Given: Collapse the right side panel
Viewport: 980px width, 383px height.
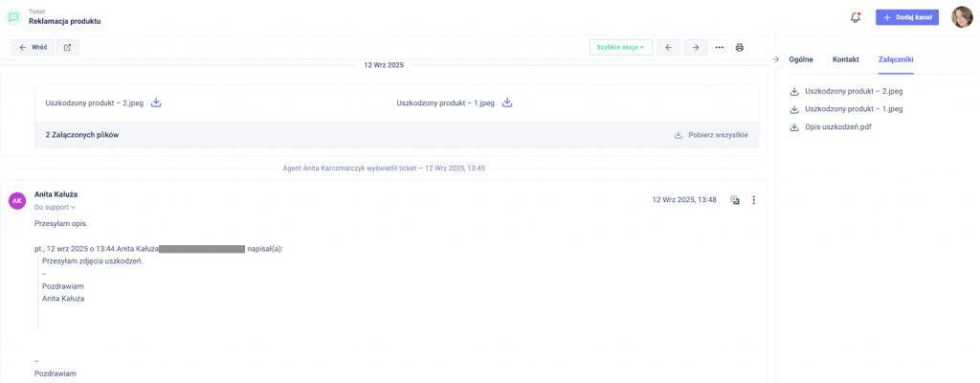Looking at the screenshot, I should [775, 59].
